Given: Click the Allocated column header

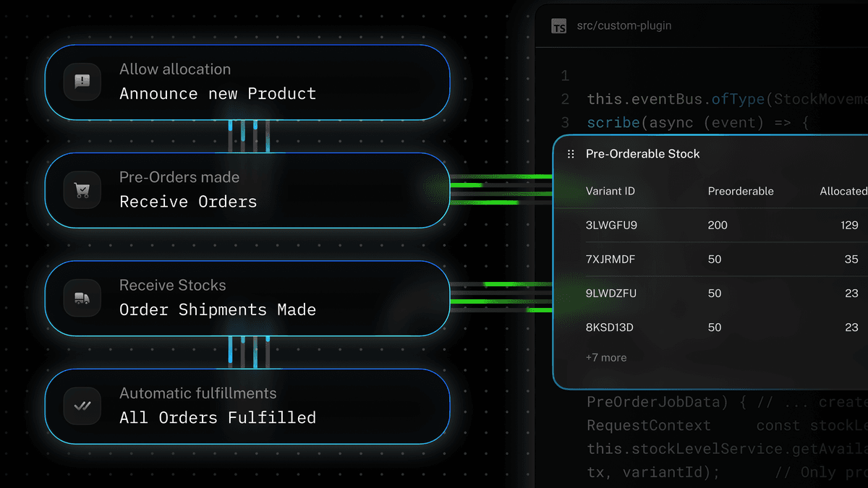Looking at the screenshot, I should (843, 192).
